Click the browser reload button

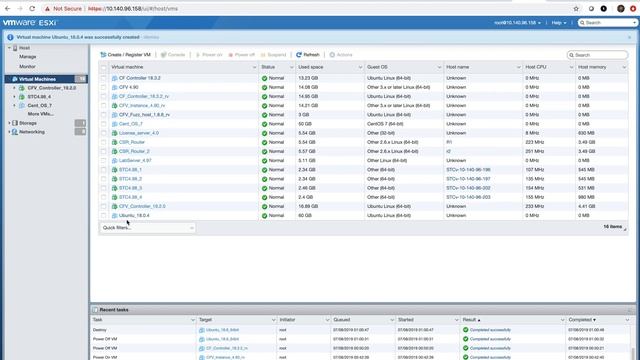click(32, 9)
